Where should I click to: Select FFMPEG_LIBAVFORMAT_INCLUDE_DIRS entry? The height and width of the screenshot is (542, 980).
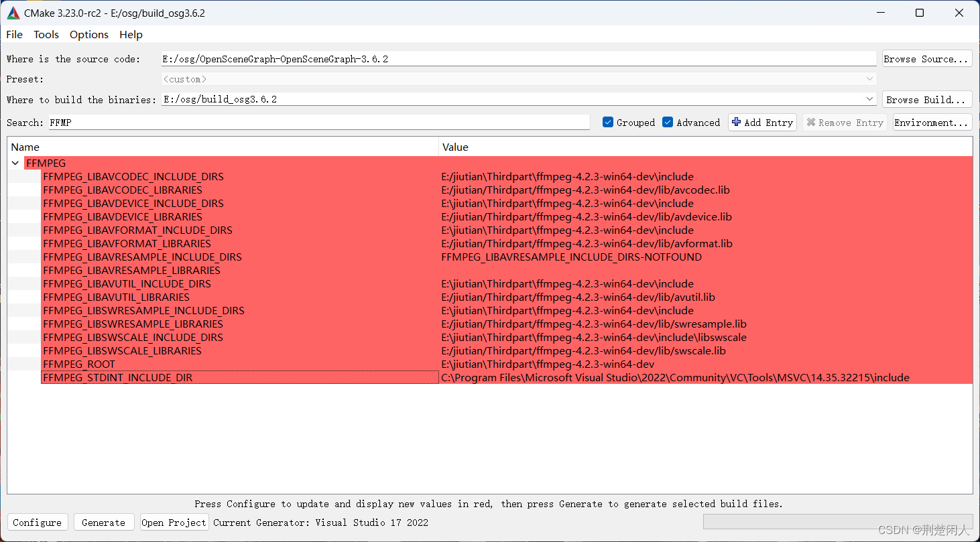(x=137, y=230)
